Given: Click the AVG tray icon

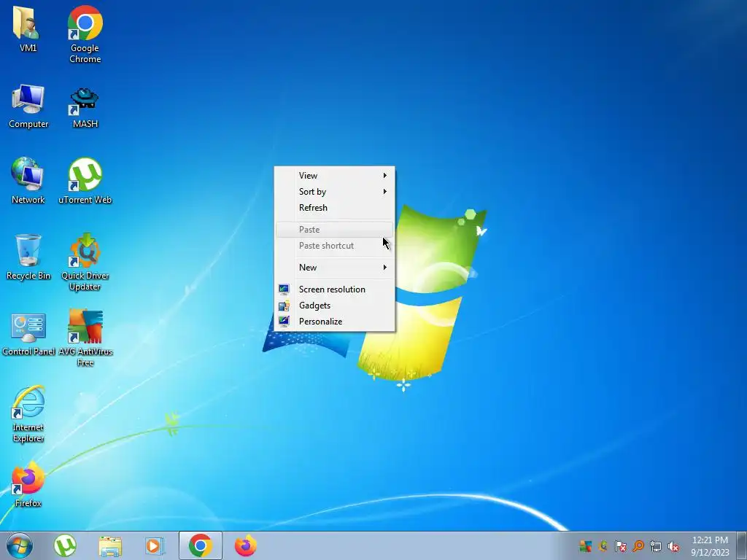Looking at the screenshot, I should tap(586, 546).
